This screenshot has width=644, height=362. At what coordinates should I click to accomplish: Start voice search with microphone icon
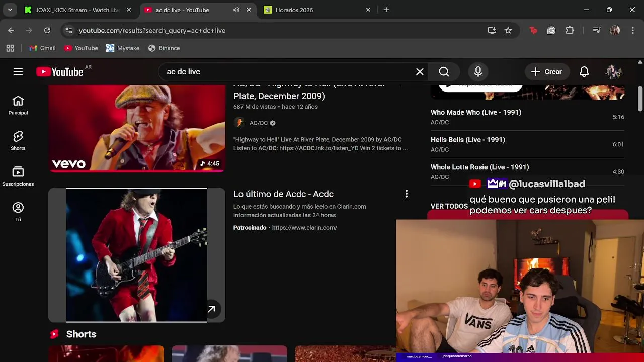tap(478, 72)
